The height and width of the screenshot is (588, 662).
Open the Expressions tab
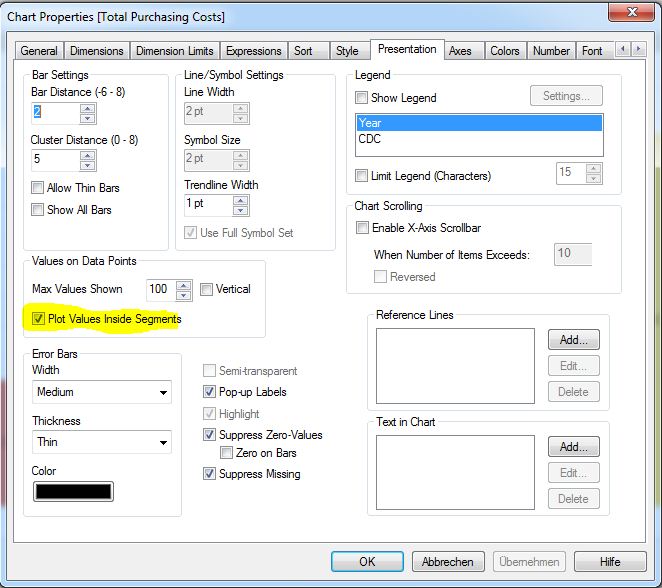pos(254,51)
